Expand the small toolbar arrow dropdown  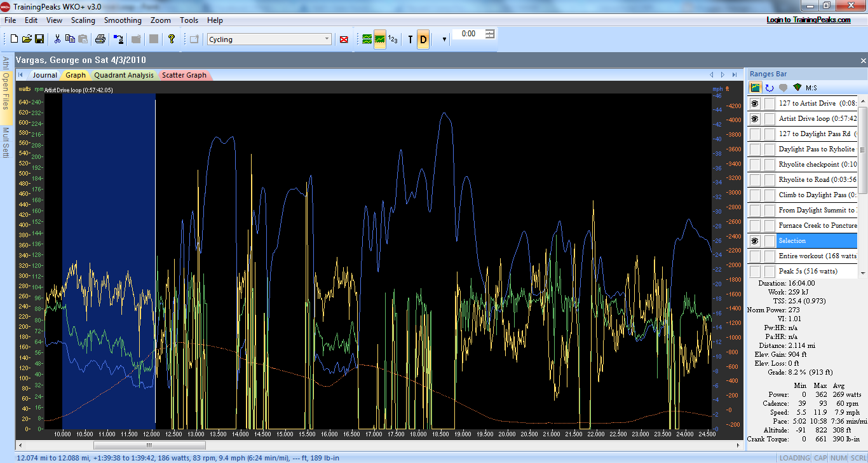444,39
